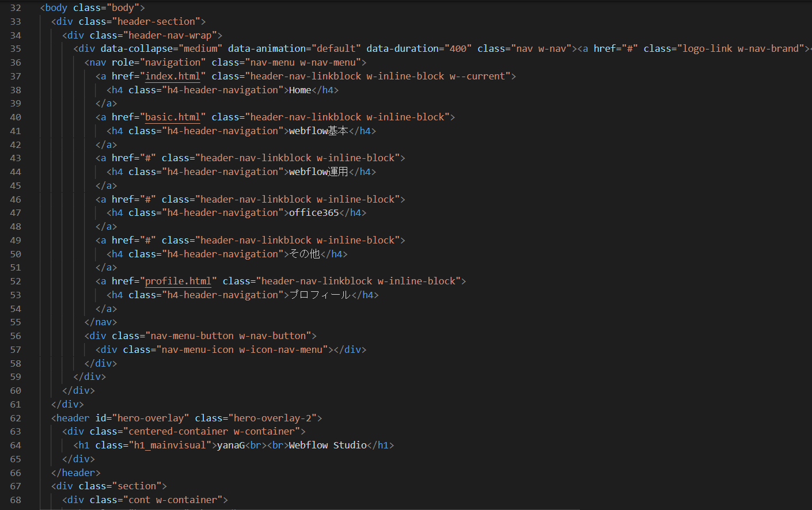Click the closing "</header>" tag
Viewport: 812px width, 510px height.
(x=76, y=473)
